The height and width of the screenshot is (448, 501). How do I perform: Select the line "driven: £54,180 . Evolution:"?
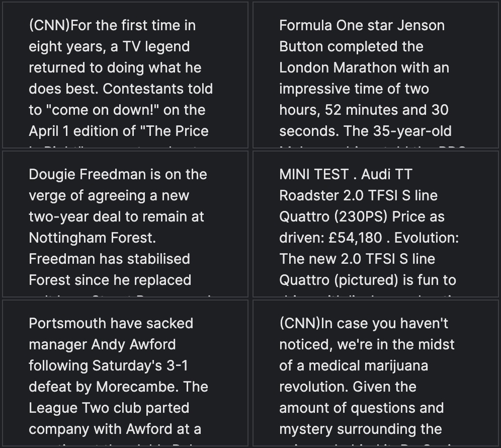(x=369, y=238)
